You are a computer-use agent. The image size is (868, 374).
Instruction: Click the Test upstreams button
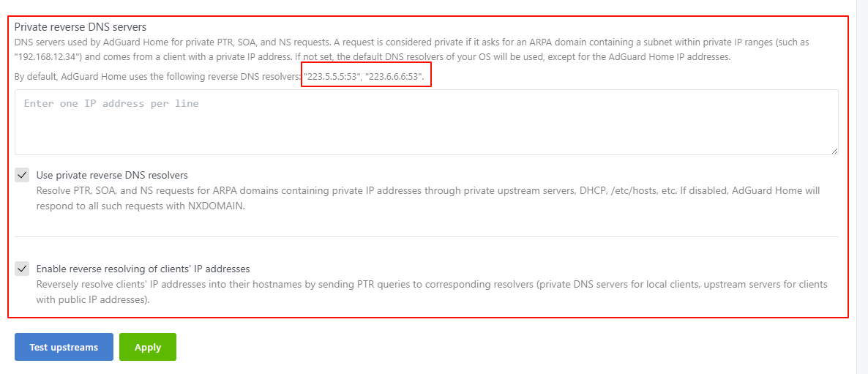point(64,347)
